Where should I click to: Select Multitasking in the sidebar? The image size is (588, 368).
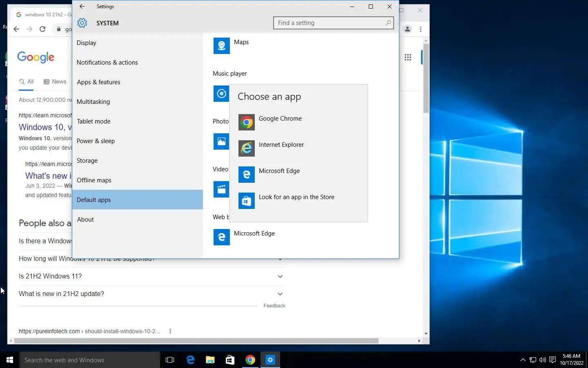tap(138, 102)
